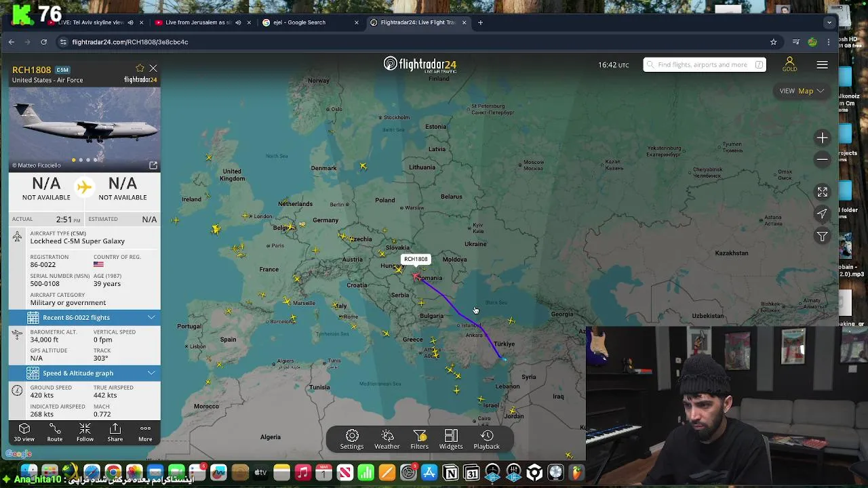Select the Flightradar24 Live Flight browser tab

(x=417, y=22)
